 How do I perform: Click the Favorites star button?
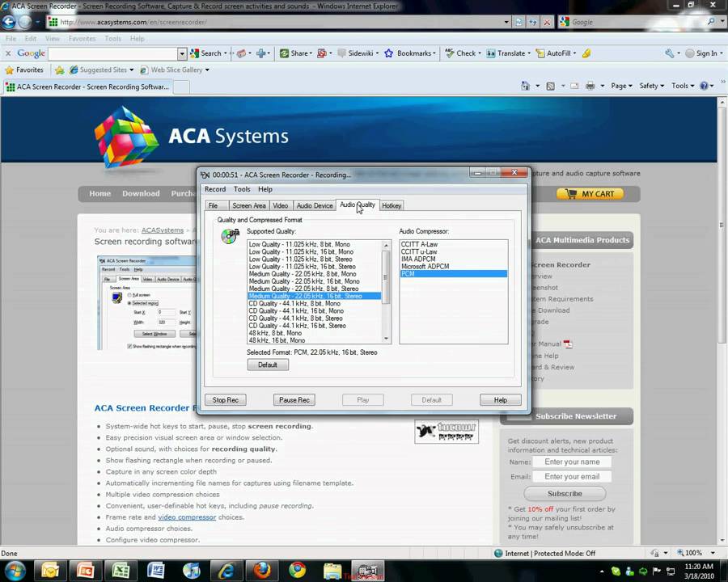[24, 70]
